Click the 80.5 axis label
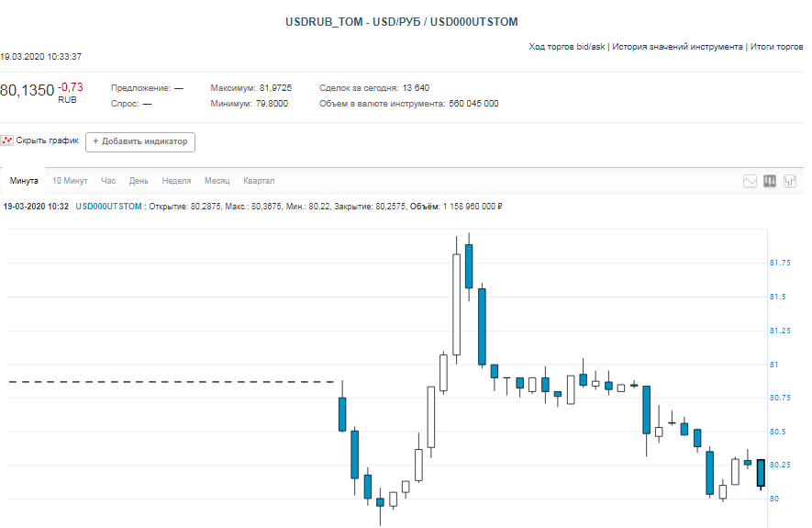812x528 pixels. [777, 432]
